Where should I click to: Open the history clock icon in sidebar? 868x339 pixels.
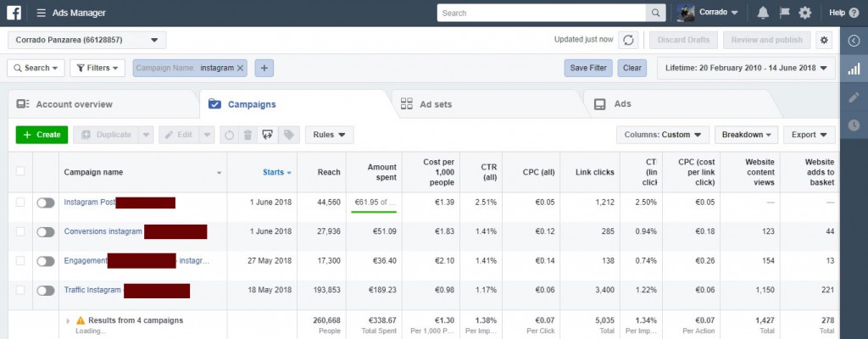click(x=854, y=125)
